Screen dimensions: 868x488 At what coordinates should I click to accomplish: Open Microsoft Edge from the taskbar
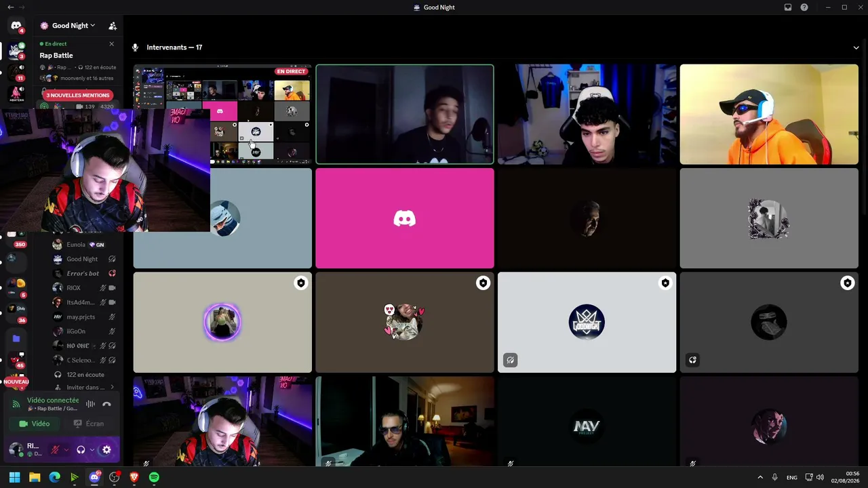(55, 477)
